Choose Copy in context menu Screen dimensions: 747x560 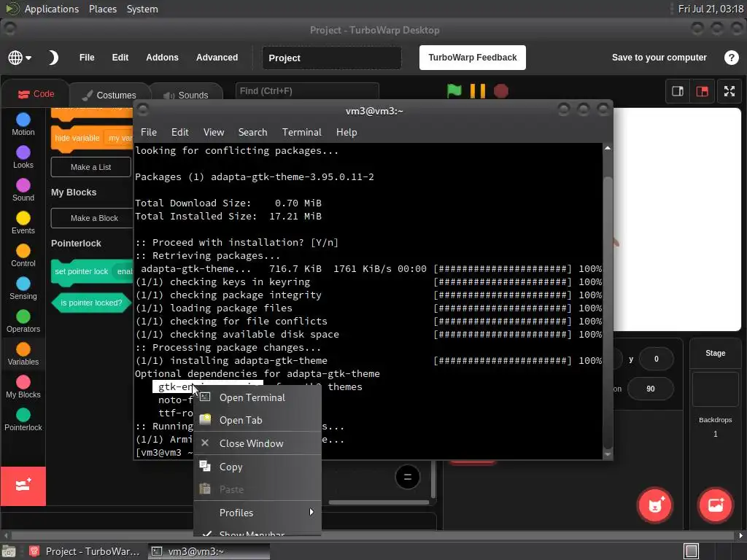coord(258,467)
